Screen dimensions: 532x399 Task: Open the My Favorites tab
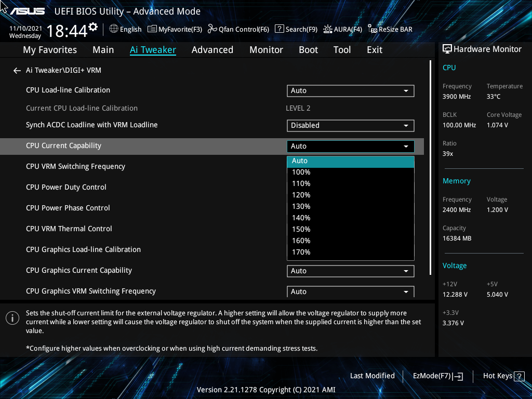tap(50, 50)
